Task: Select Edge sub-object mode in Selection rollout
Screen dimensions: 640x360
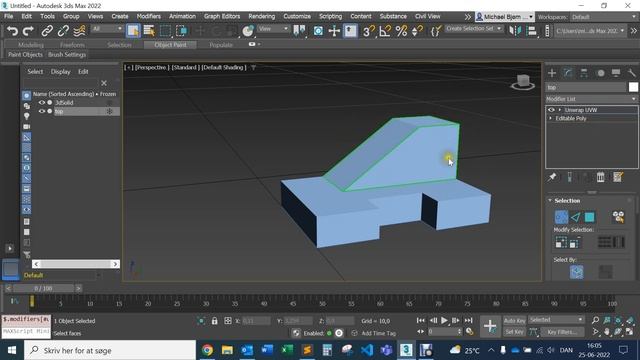Action: pos(575,217)
